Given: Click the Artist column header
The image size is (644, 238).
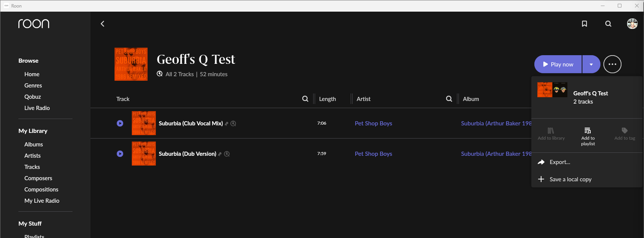Looking at the screenshot, I should [x=363, y=99].
